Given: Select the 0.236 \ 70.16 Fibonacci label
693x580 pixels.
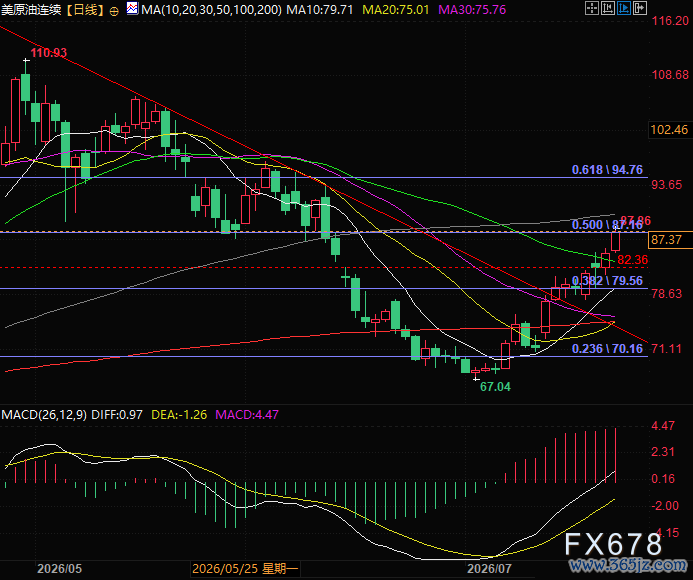Looking at the screenshot, I should point(607,349).
